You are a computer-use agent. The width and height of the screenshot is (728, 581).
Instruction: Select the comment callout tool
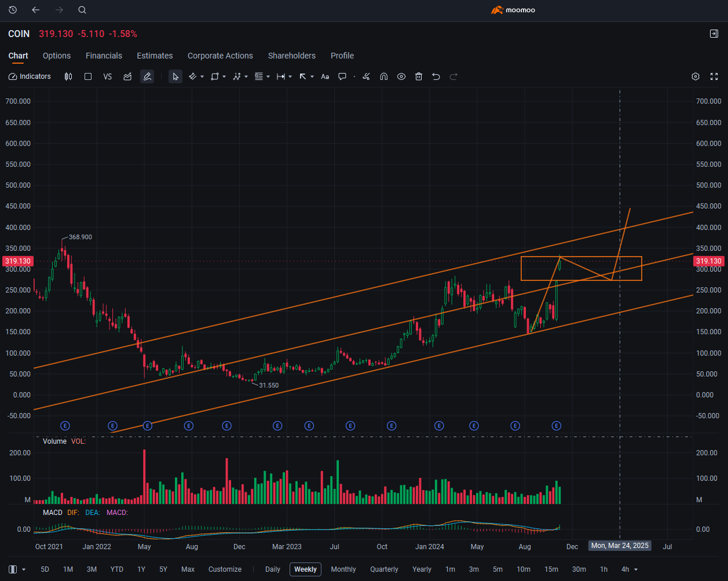342,76
